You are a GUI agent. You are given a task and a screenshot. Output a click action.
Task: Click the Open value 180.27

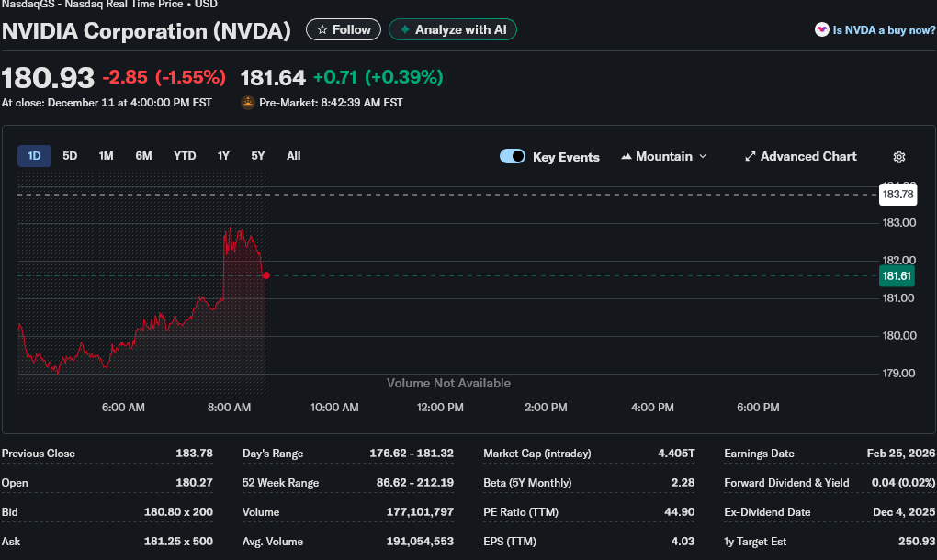[194, 482]
